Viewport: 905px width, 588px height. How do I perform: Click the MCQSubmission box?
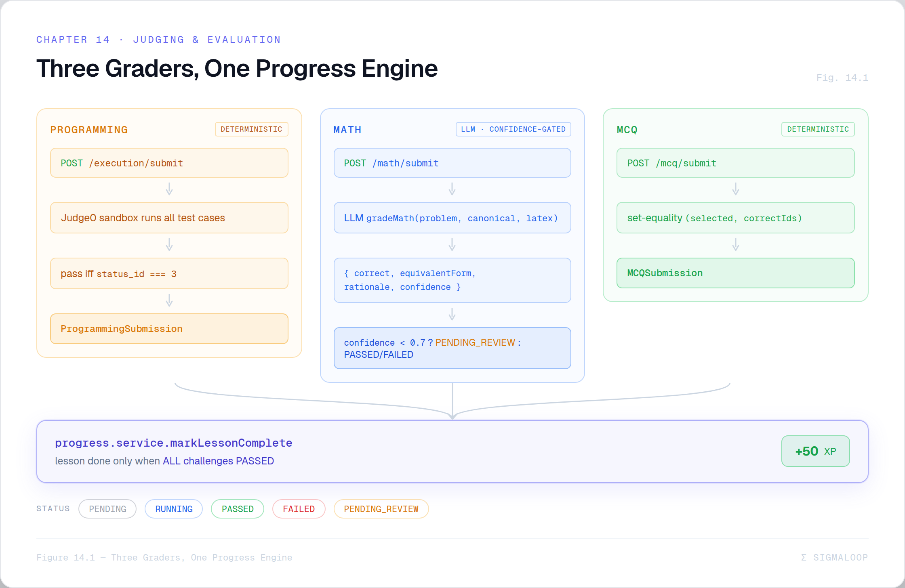[736, 273]
